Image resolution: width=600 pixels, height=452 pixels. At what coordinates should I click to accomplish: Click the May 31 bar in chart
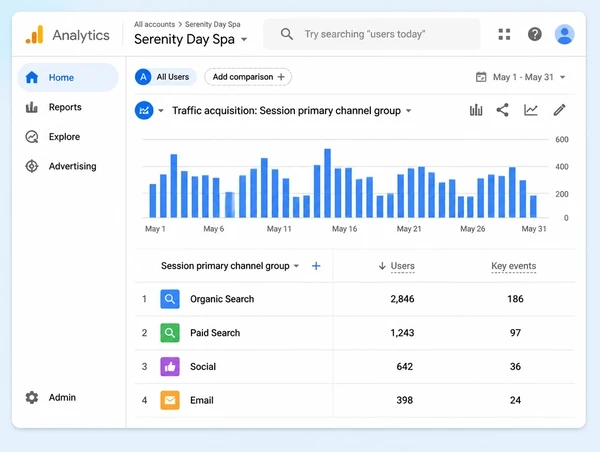point(533,206)
